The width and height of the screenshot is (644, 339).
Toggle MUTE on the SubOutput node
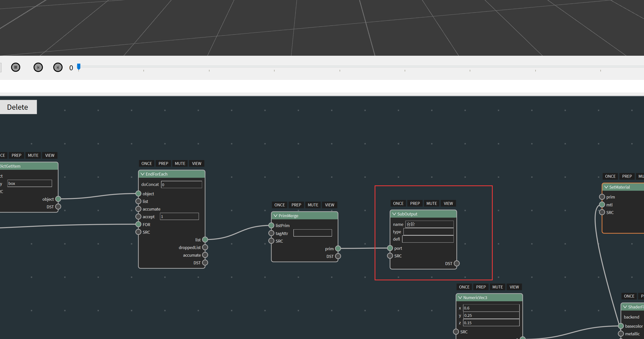(x=432, y=203)
